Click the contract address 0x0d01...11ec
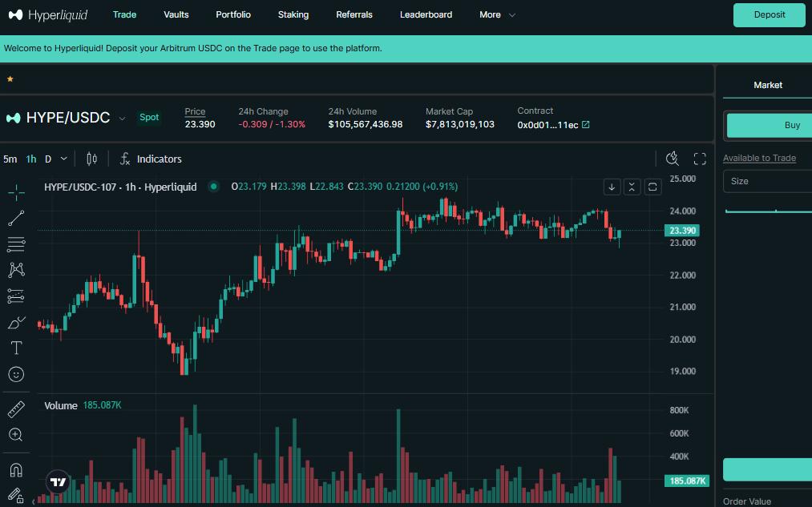Image resolution: width=812 pixels, height=507 pixels. click(x=547, y=125)
